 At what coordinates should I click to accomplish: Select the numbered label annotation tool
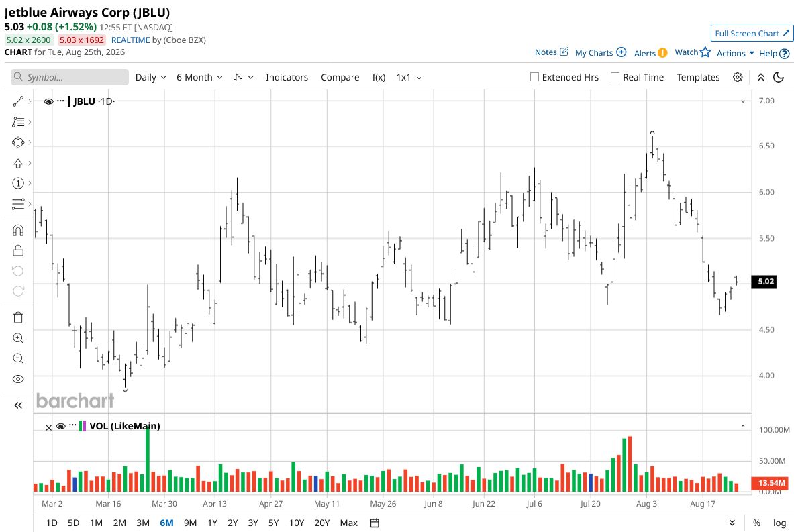click(x=18, y=183)
